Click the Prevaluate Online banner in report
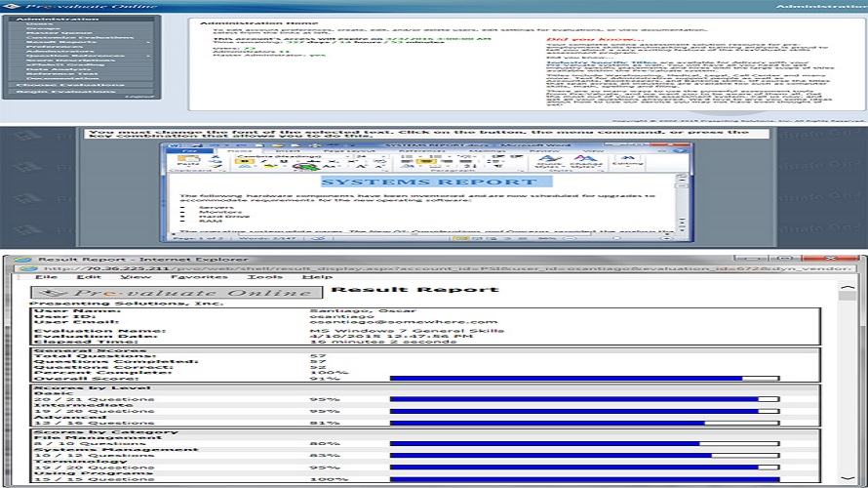 176,293
